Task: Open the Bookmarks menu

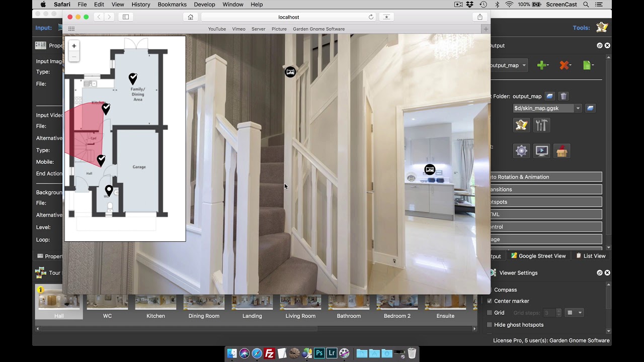Action: coord(172,5)
